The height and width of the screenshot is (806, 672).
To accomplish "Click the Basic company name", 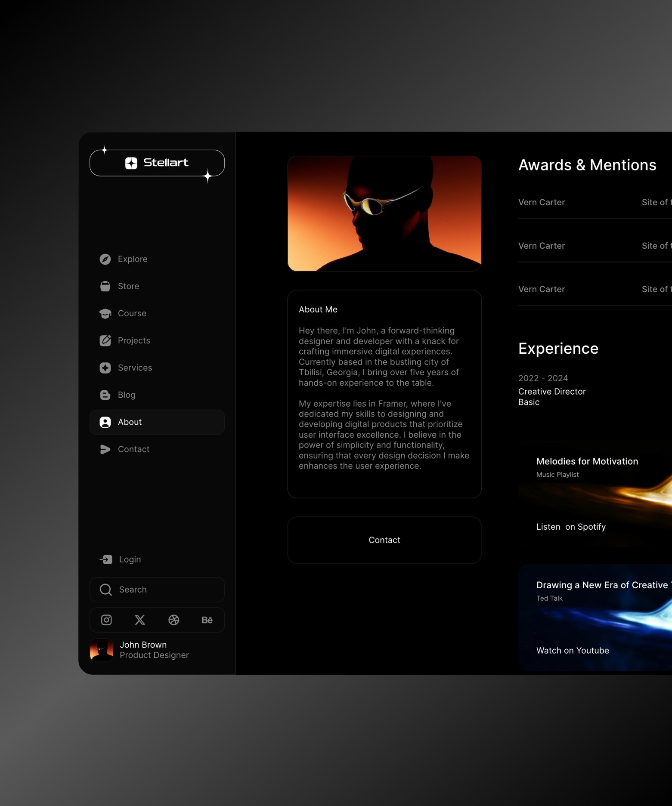I will [x=529, y=402].
